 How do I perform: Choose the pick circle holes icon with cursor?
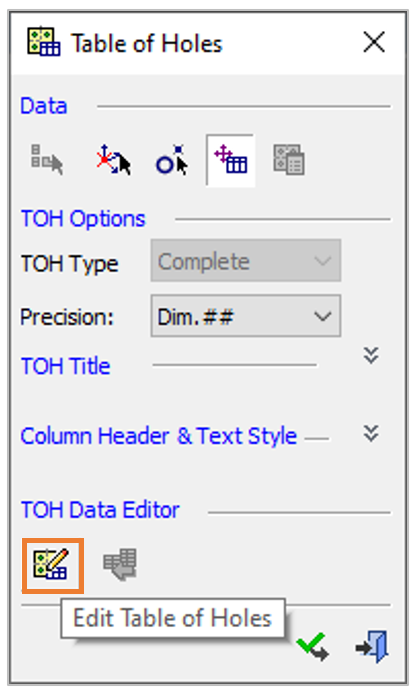[172, 160]
